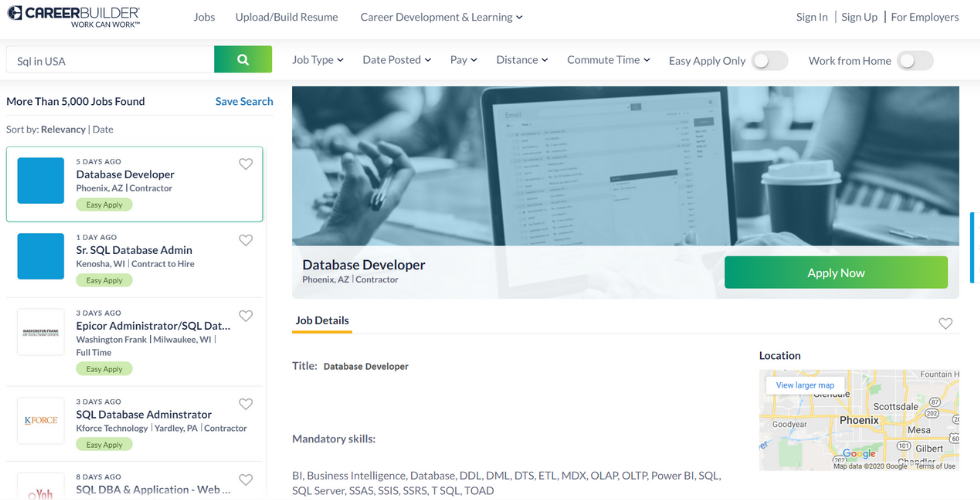
Task: Expand the Pay filter dropdown
Action: pos(464,60)
